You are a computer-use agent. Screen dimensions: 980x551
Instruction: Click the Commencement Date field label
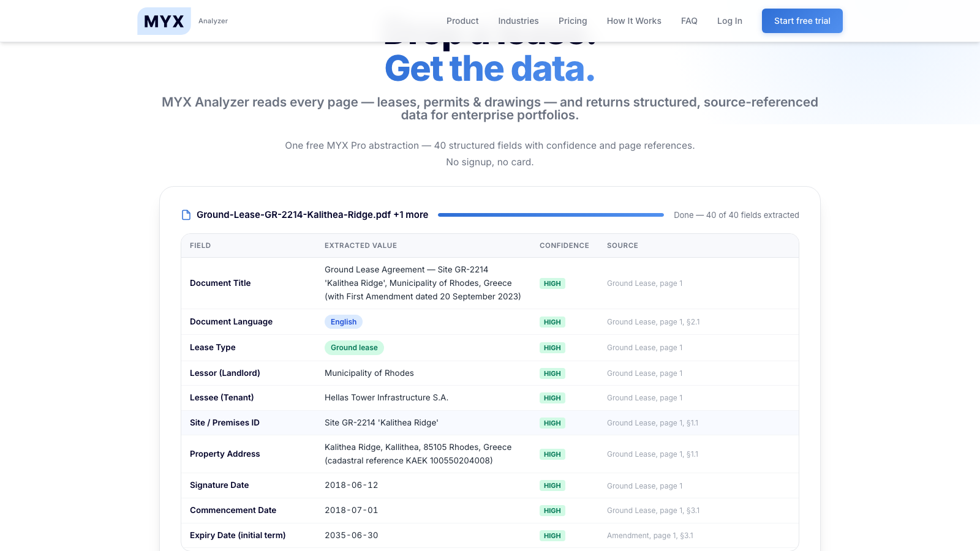[x=233, y=510]
